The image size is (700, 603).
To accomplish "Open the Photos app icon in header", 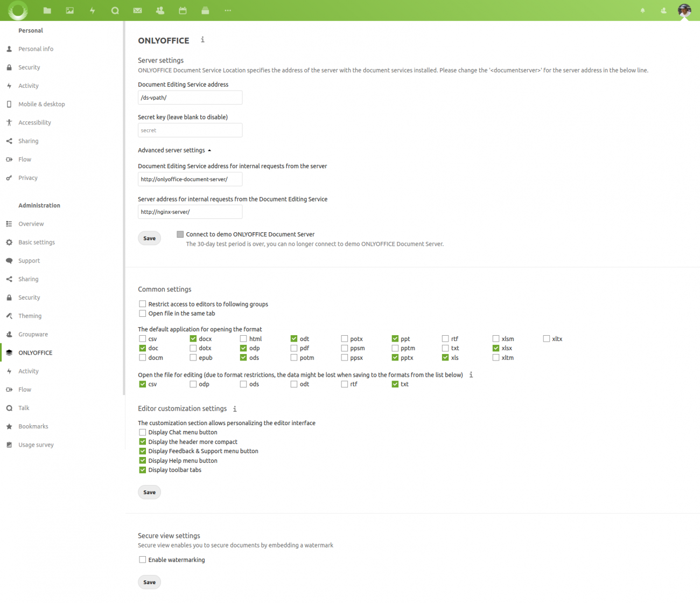I will 70,10.
